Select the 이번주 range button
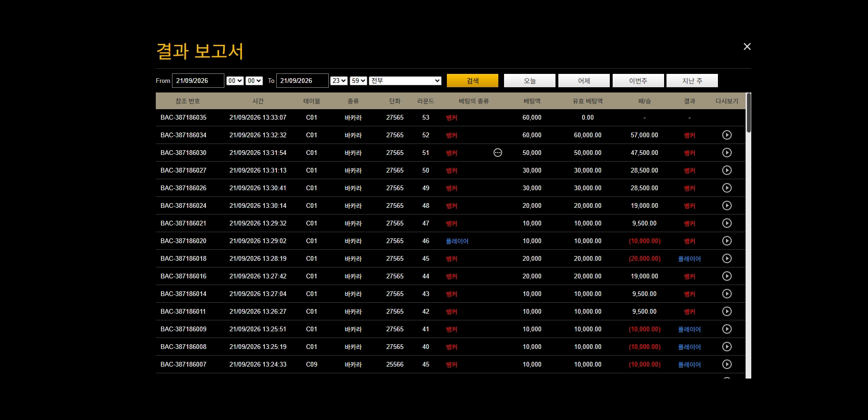This screenshot has width=868, height=420. point(638,81)
